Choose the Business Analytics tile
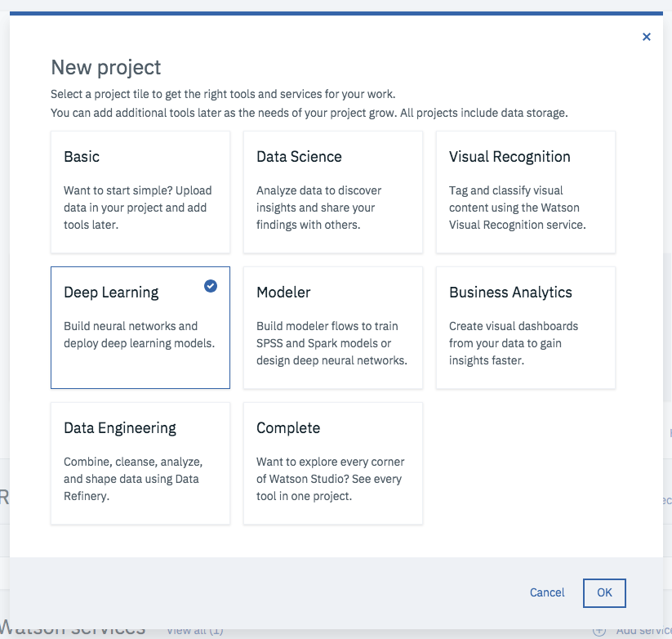The width and height of the screenshot is (672, 639). click(x=526, y=328)
